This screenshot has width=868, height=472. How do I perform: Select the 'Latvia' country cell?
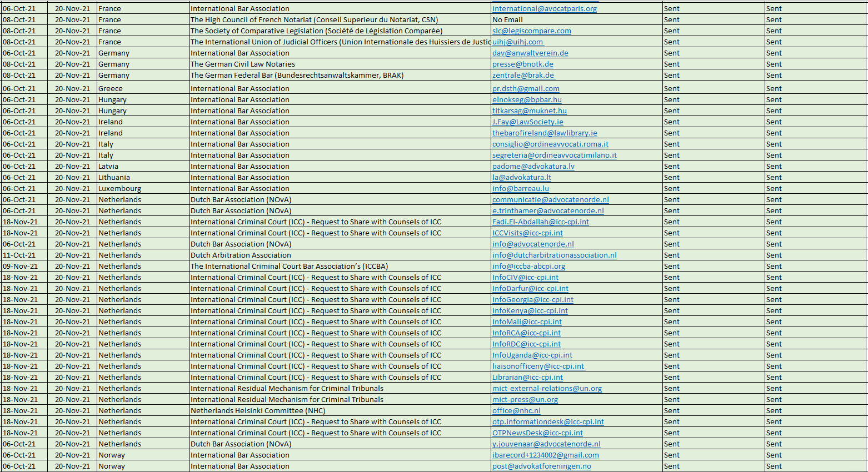143,167
